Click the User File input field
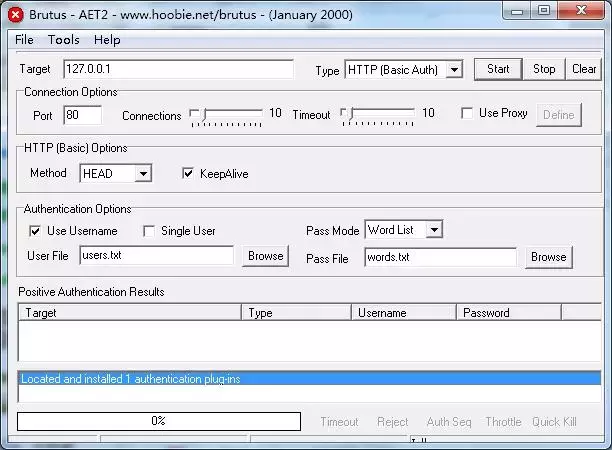Viewport: 612px width, 450px height. pos(157,255)
